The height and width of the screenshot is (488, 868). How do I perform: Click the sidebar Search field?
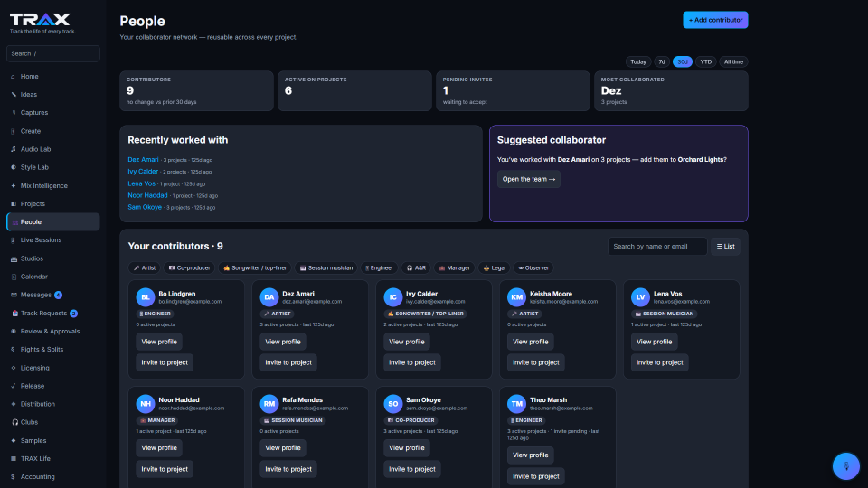click(53, 53)
